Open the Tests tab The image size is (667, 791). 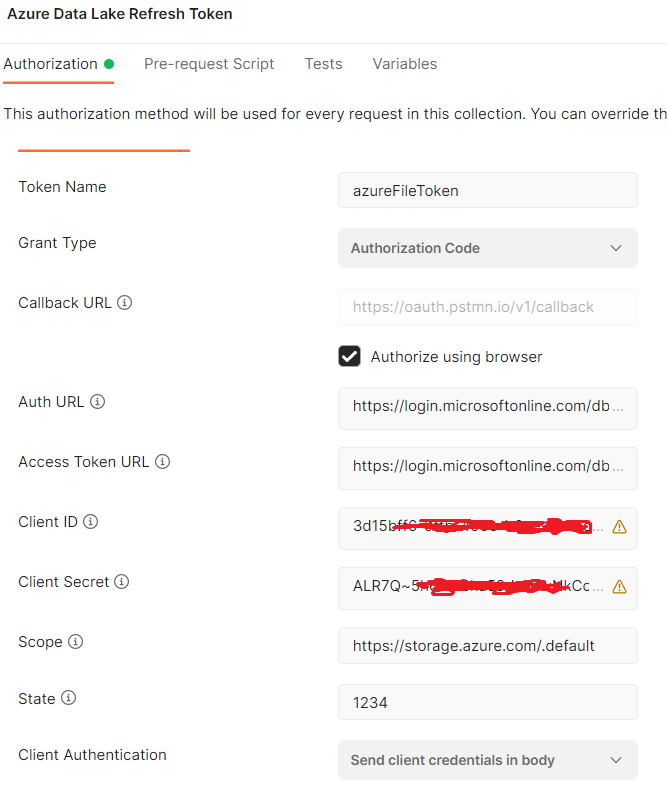(x=323, y=64)
